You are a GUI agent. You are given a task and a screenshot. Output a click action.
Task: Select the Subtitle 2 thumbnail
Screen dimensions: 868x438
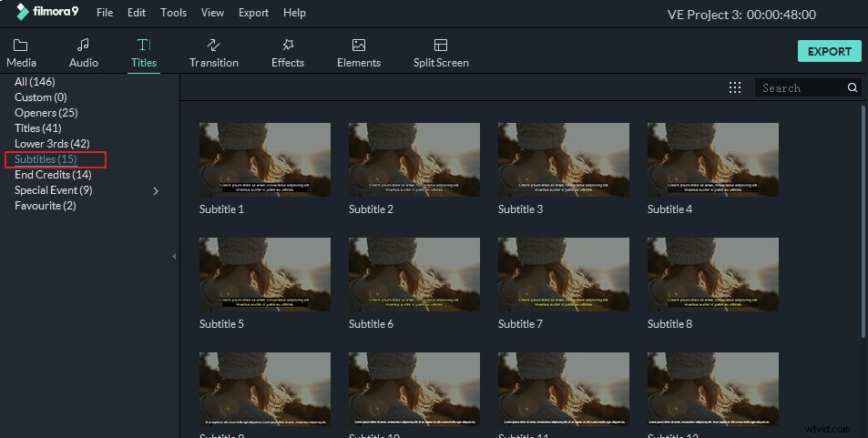point(414,159)
